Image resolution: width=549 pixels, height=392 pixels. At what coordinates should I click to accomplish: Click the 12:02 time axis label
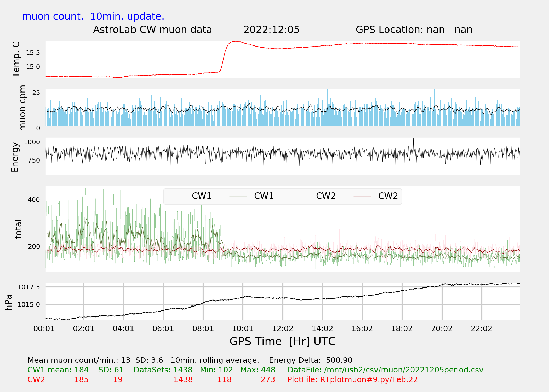coord(283,329)
